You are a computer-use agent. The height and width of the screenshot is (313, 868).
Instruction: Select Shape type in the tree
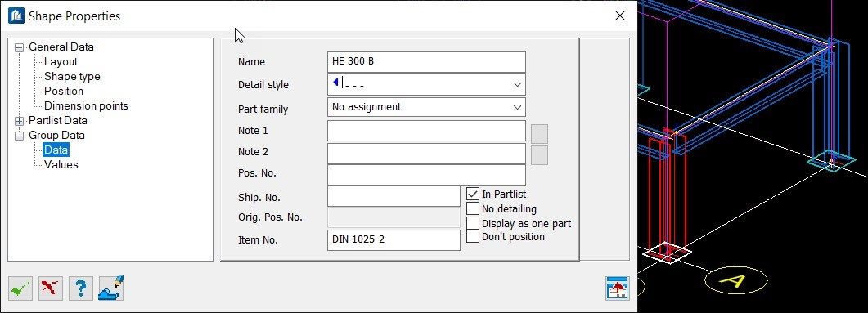pos(72,76)
